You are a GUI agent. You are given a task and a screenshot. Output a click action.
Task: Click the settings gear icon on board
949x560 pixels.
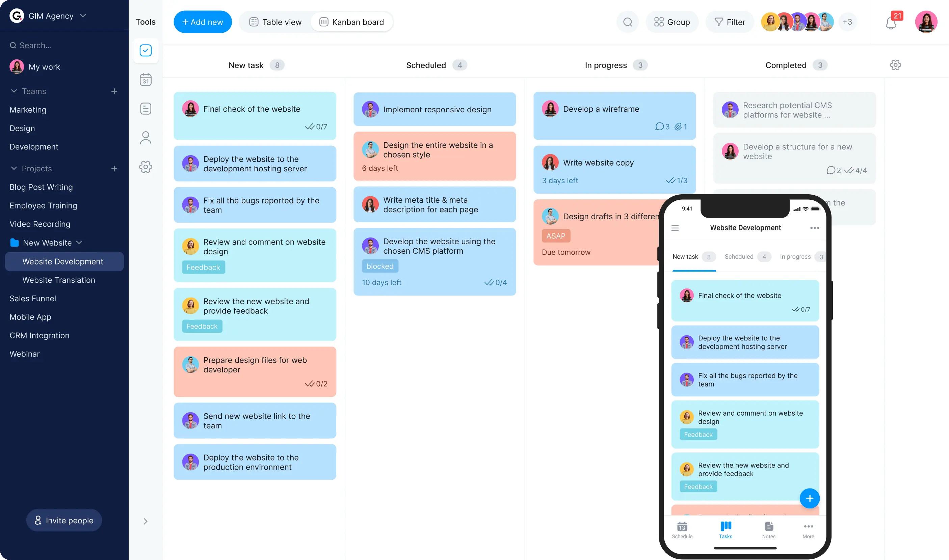coord(896,65)
